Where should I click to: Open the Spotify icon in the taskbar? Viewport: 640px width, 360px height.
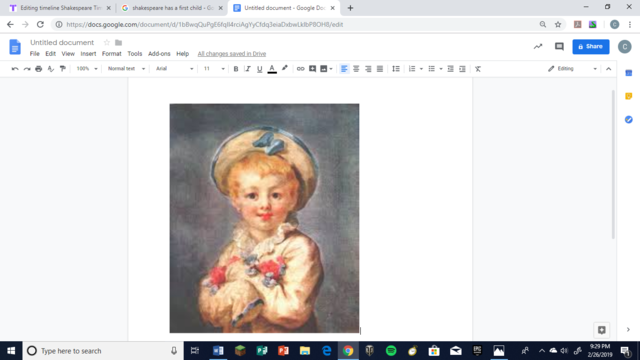pos(391,351)
